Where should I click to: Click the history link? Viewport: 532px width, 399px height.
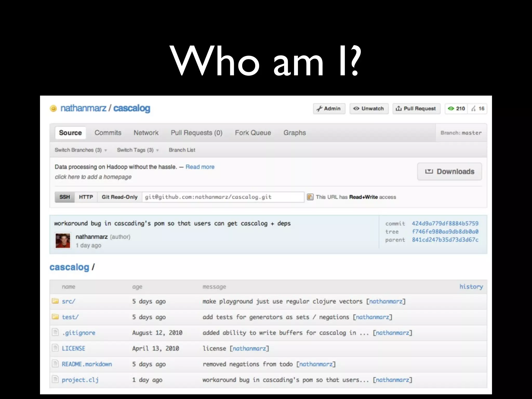(471, 287)
